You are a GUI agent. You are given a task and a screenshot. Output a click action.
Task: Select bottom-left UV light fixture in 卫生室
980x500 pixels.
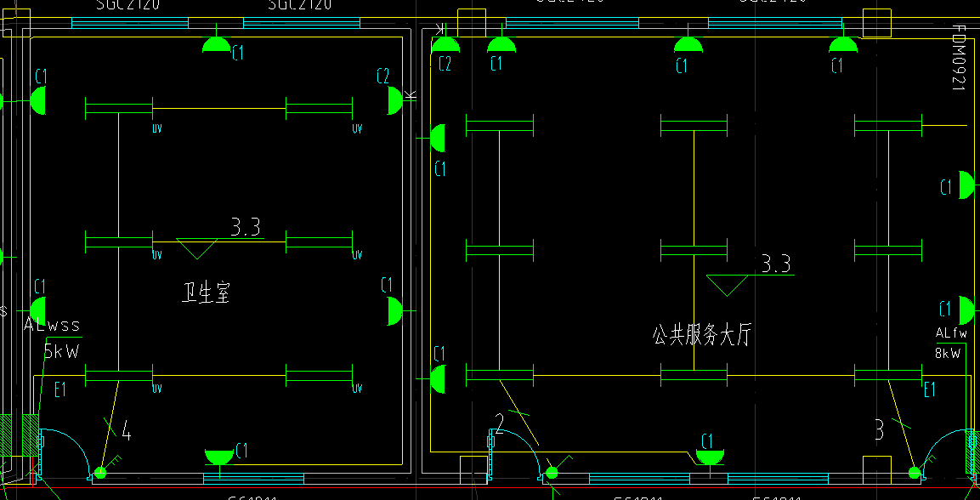[x=119, y=376]
